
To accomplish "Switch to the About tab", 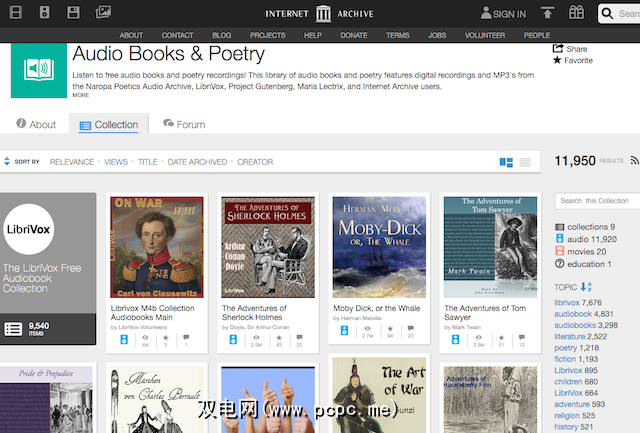I will (x=36, y=125).
